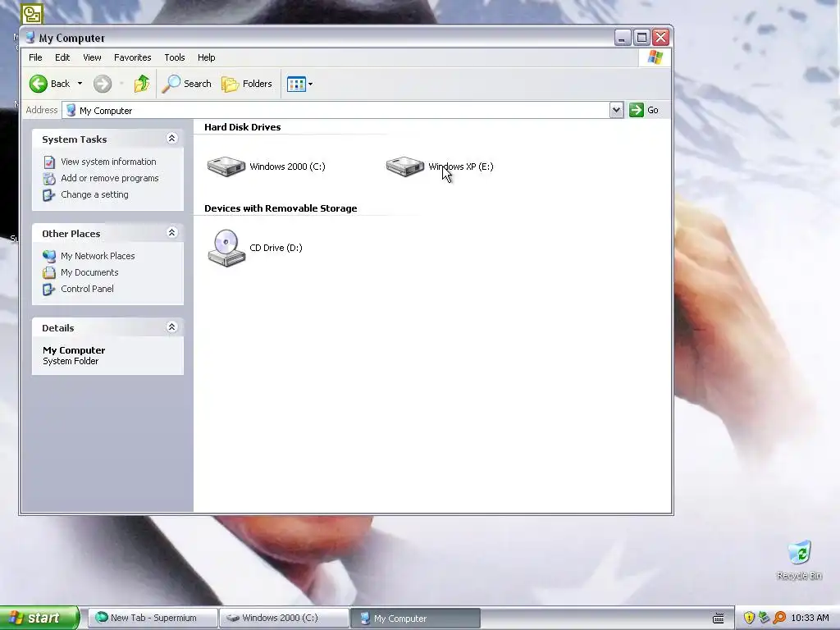This screenshot has width=840, height=630.
Task: Go up one folder level
Action: (142, 84)
